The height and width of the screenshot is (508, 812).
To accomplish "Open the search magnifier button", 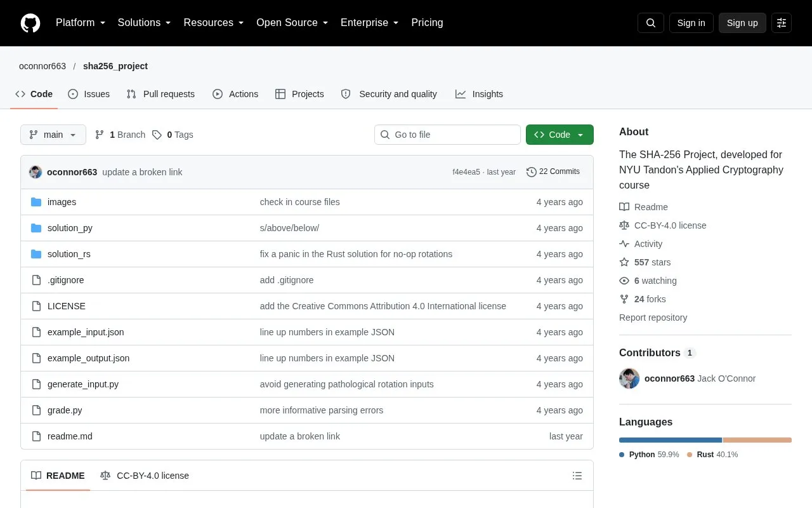I will pyautogui.click(x=651, y=23).
